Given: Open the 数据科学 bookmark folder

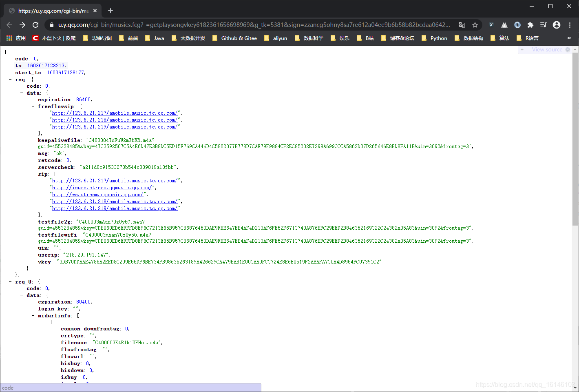Looking at the screenshot, I should click(x=309, y=38).
